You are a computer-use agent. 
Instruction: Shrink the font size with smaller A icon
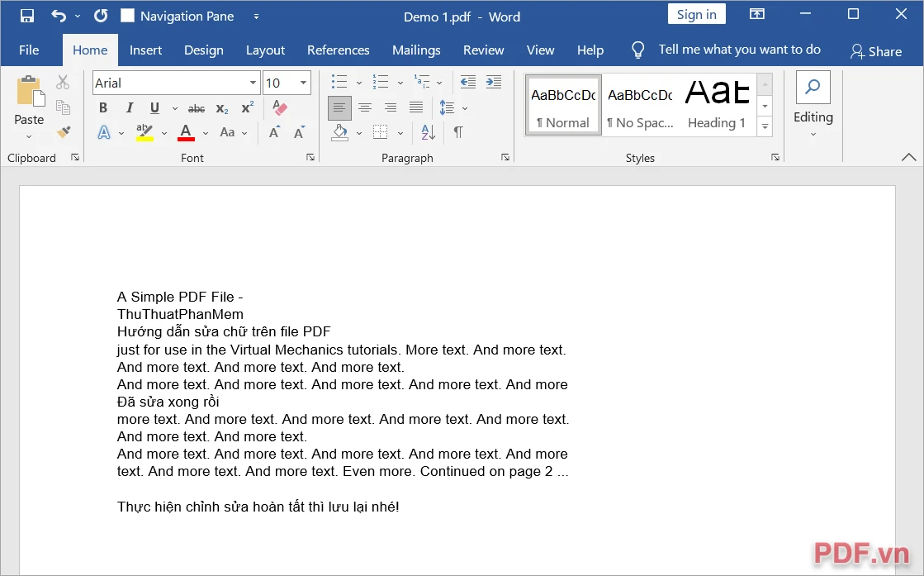(300, 132)
